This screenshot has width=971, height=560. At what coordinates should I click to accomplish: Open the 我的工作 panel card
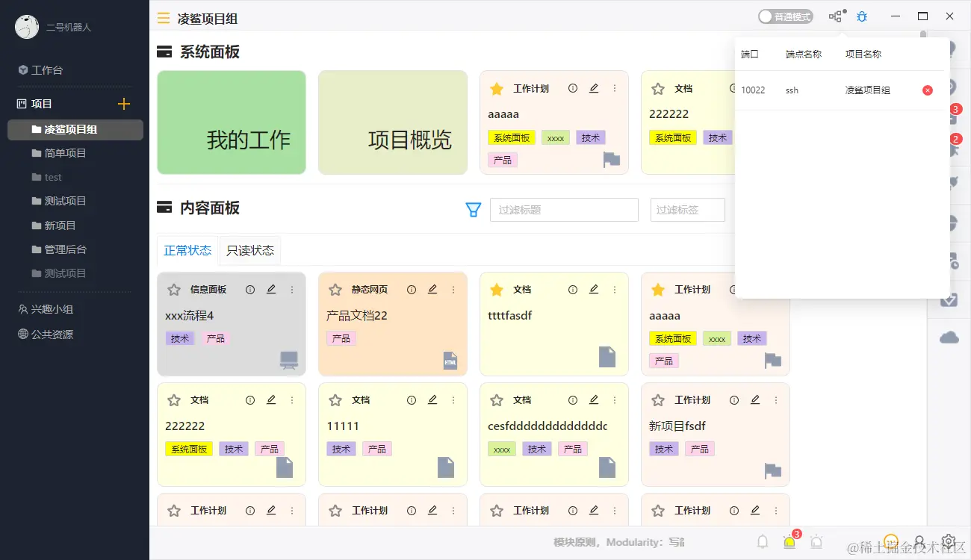click(x=232, y=122)
